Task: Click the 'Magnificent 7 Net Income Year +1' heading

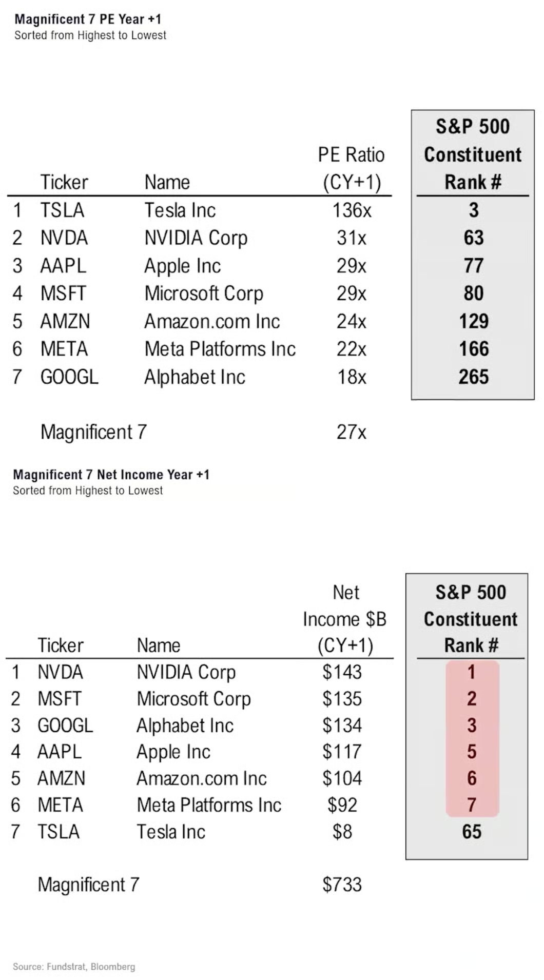Action: 111,475
